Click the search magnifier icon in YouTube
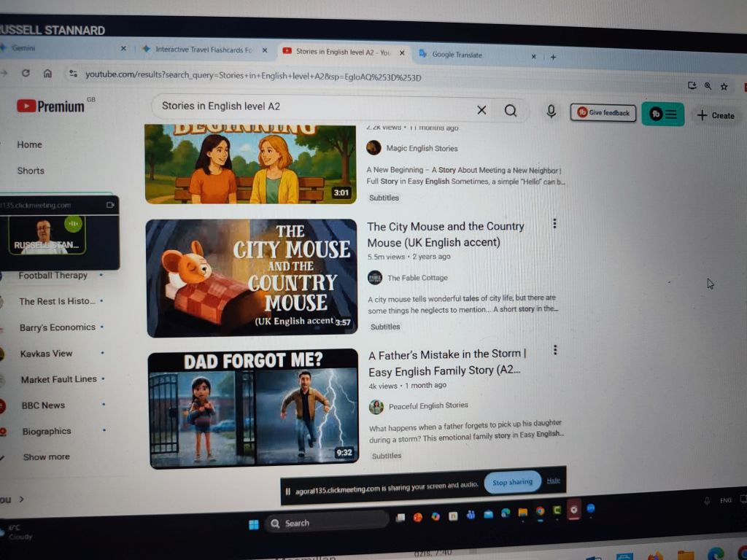Screen dimensions: 747x560 click(x=511, y=111)
